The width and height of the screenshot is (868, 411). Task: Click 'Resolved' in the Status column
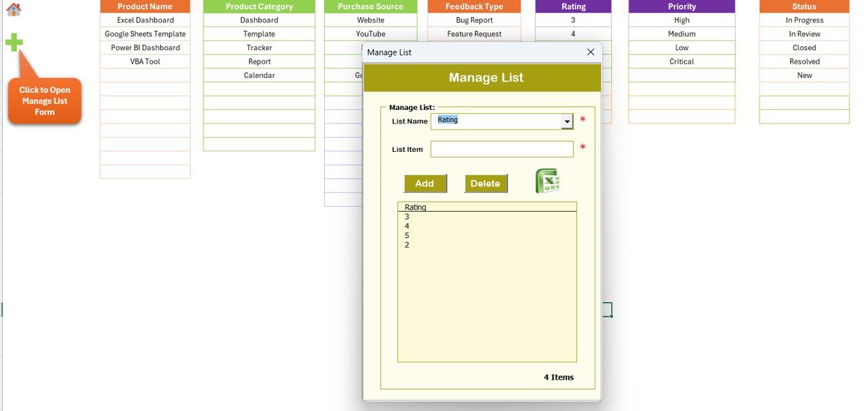pos(804,61)
